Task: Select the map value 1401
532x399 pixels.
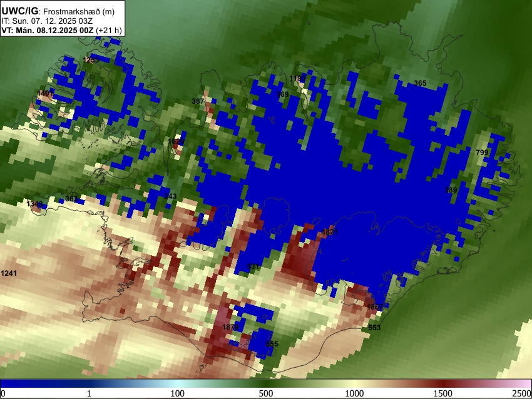Action: pyautogui.click(x=45, y=93)
